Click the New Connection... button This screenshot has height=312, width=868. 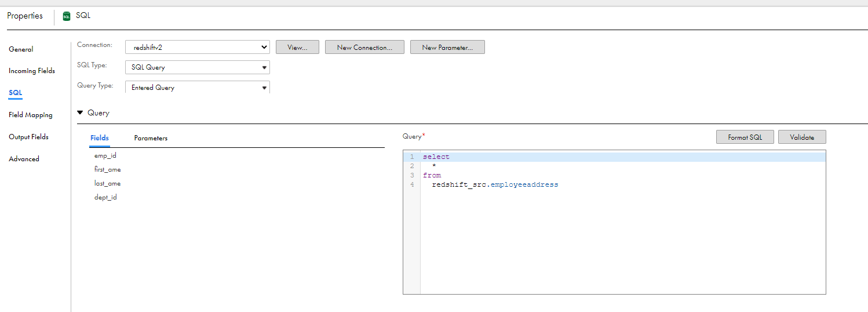[364, 48]
